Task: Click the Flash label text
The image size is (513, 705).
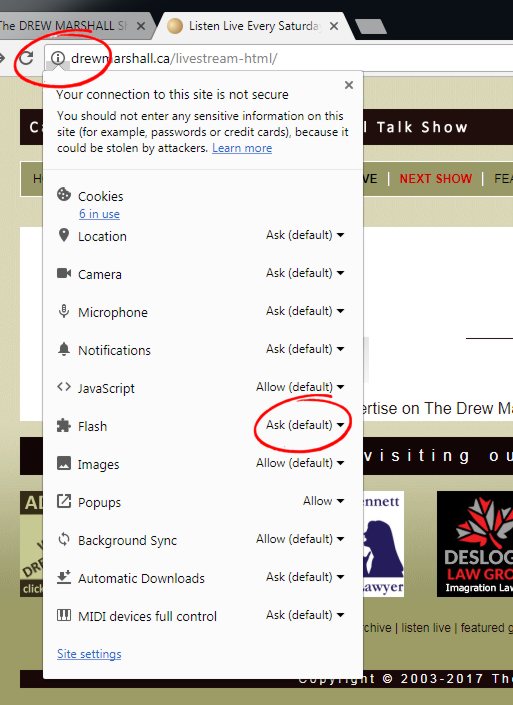Action: [93, 426]
